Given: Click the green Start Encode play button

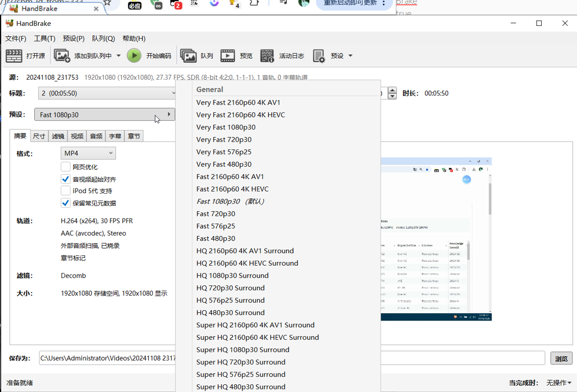Looking at the screenshot, I should click(134, 56).
